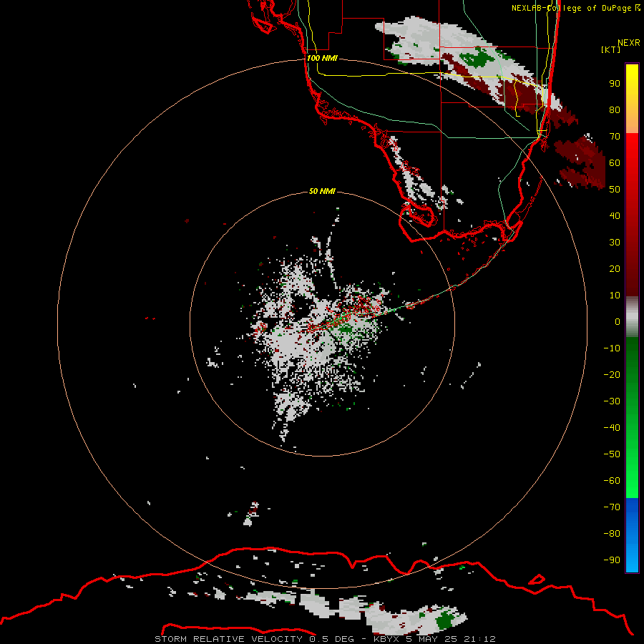Screen dimensions: 644x644
Task: Click the 30 value on the velocity scale
Action: [x=615, y=243]
